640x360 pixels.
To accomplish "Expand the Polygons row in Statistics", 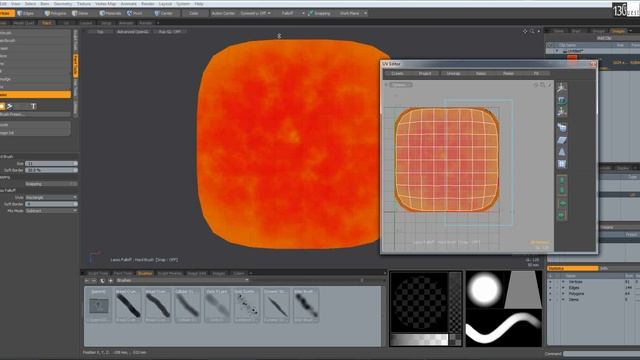I will pyautogui.click(x=563, y=293).
